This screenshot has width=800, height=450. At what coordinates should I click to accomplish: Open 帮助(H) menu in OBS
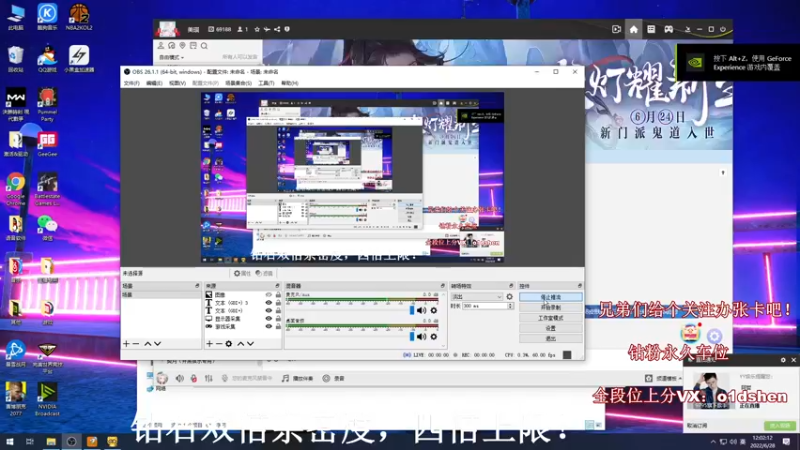(289, 83)
